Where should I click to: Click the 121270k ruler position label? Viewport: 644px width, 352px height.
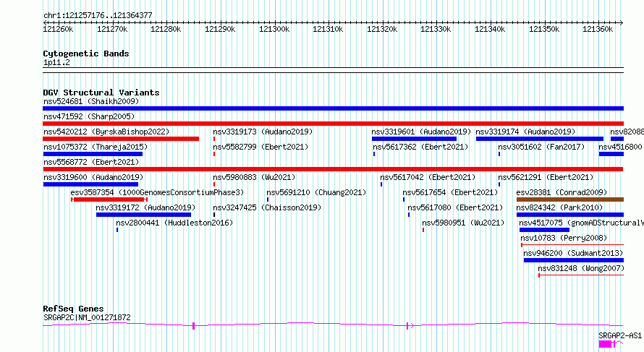pyautogui.click(x=112, y=29)
